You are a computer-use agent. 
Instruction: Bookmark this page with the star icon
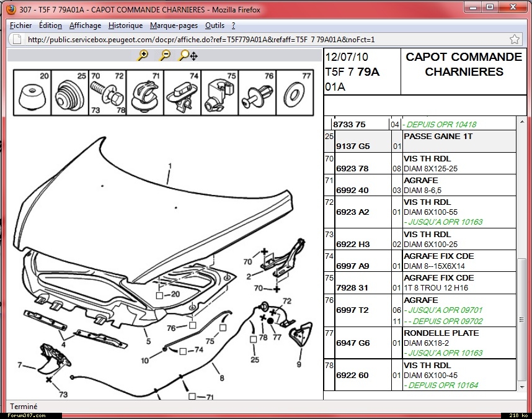click(515, 39)
